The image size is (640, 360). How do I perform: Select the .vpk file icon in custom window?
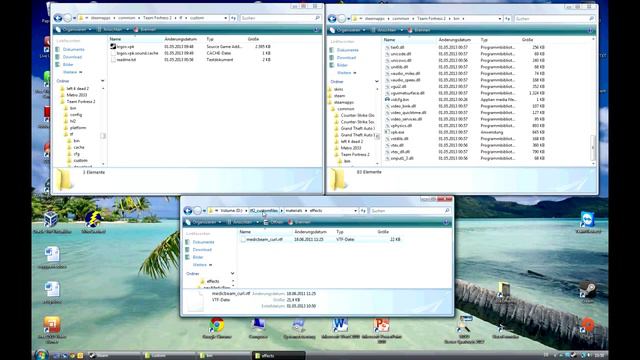coord(113,47)
